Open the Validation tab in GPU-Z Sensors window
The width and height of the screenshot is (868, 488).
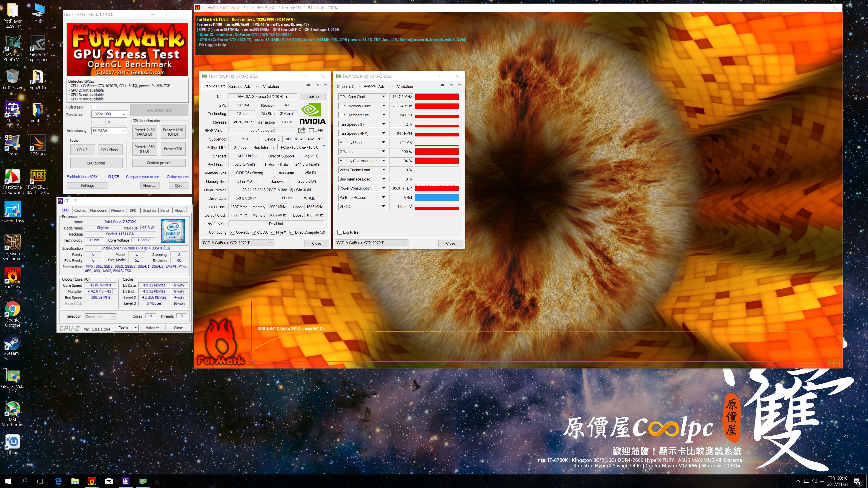pyautogui.click(x=405, y=87)
